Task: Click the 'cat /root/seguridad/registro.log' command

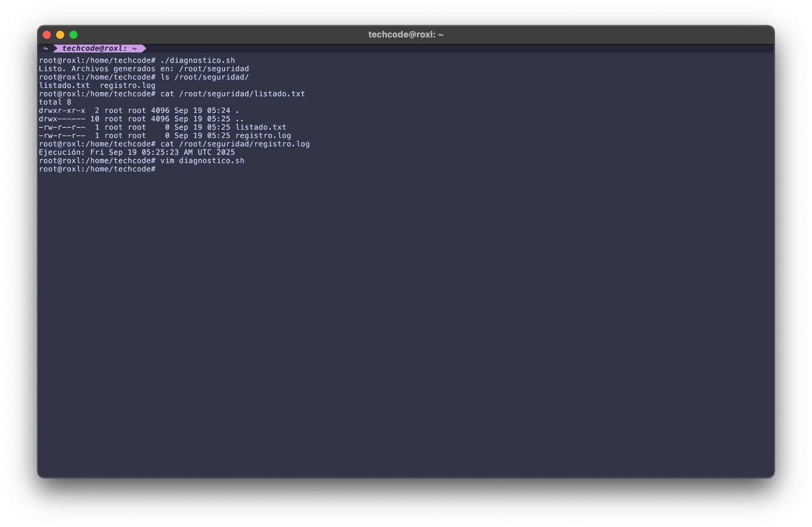Action: tap(235, 144)
